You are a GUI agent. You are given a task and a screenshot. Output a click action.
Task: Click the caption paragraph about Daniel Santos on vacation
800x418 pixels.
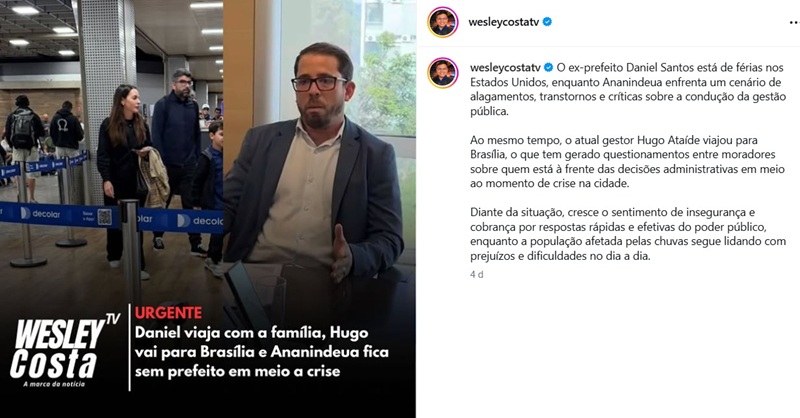coord(628,89)
